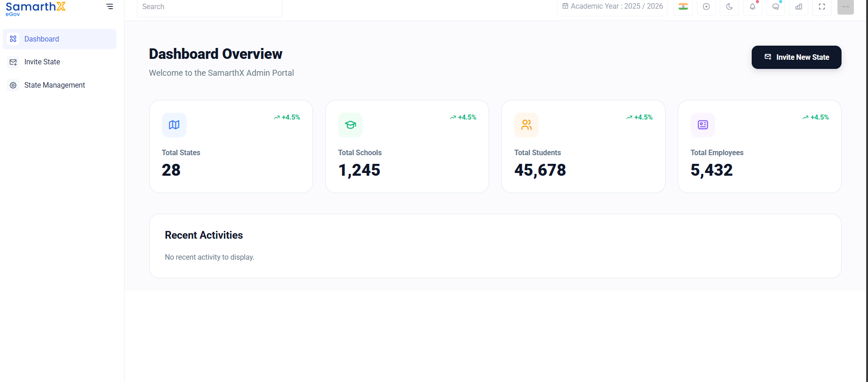
Task: Open Dashboard in the sidebar
Action: coord(59,39)
